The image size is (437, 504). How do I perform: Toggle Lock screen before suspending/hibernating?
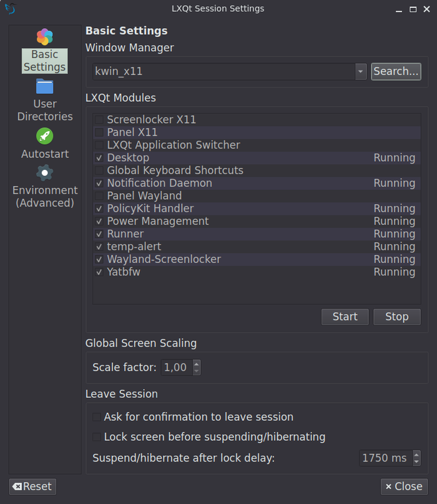pos(97,437)
